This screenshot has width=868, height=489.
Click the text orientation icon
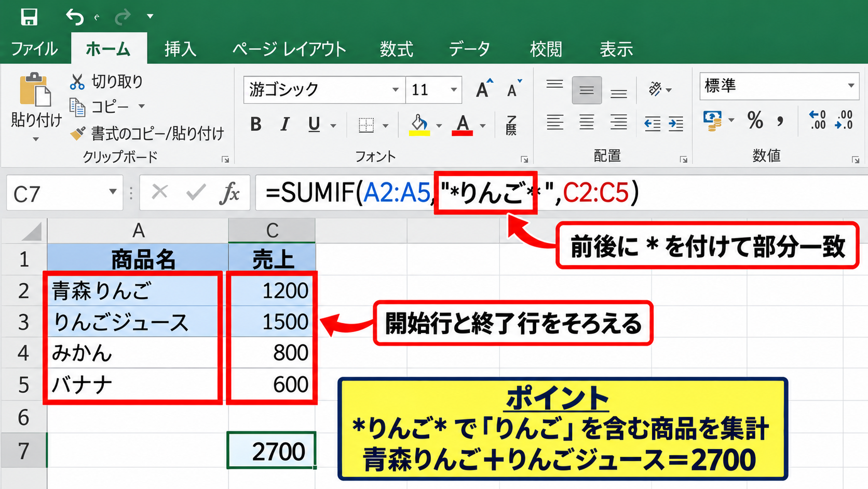[x=655, y=89]
